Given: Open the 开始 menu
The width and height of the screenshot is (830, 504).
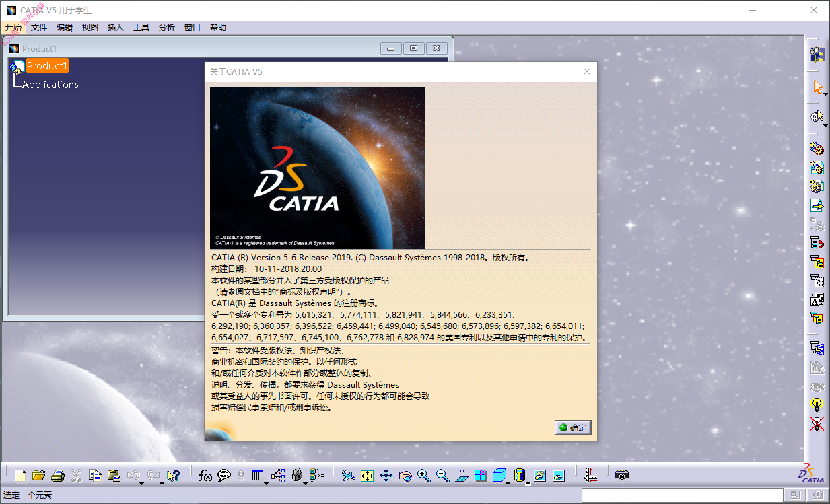Looking at the screenshot, I should (x=13, y=28).
